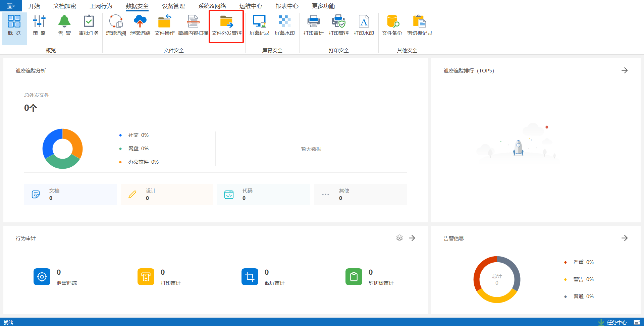The width and height of the screenshot is (644, 326).
Task: Select the 屏幕水印 icon
Action: tap(284, 22)
